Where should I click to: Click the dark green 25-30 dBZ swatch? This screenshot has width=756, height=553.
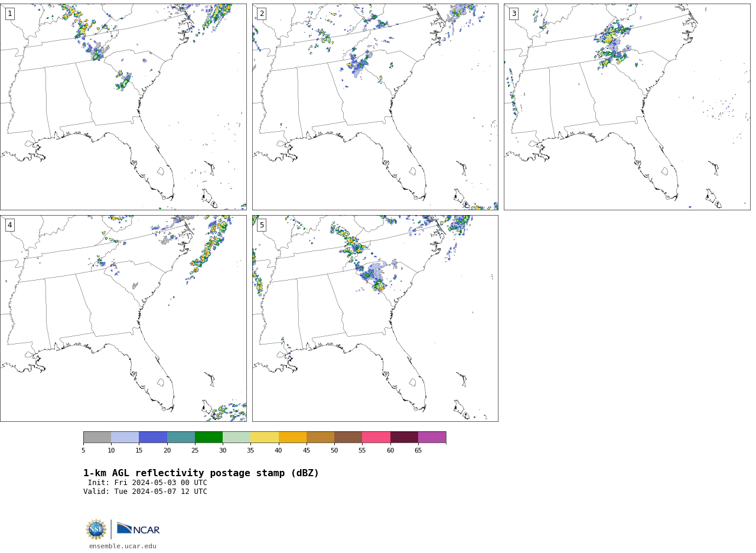coord(208,437)
